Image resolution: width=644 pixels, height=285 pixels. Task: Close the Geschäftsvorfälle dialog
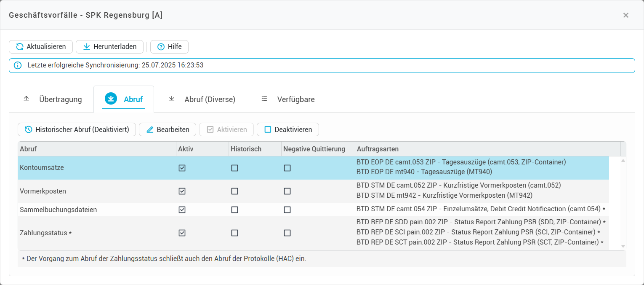point(625,15)
